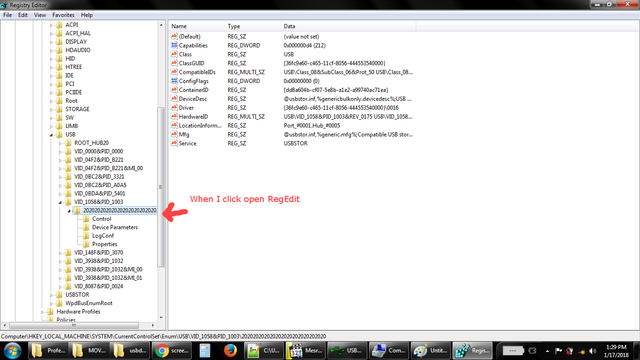Open the View menu

point(40,15)
